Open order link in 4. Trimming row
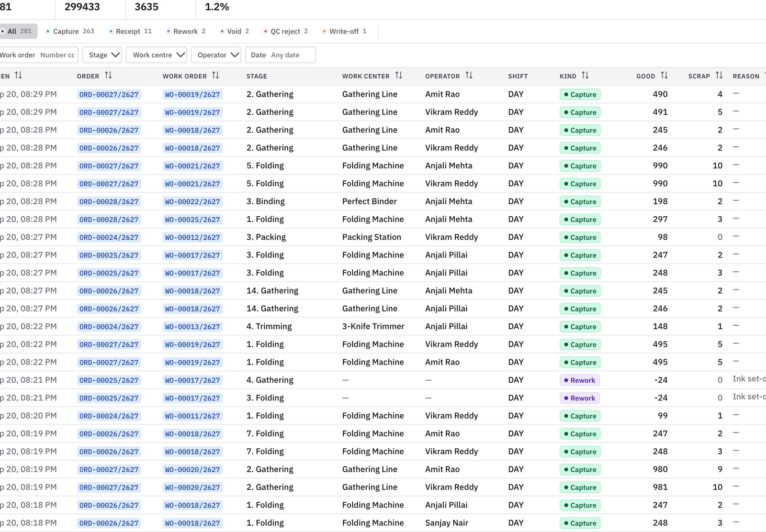 109,327
